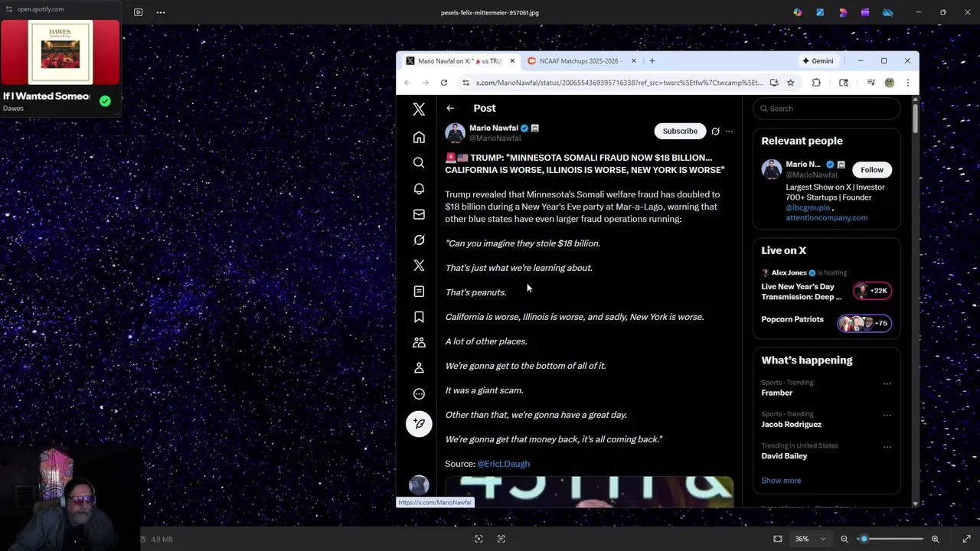Compose a new post with the round button
Screen dimensions: 980x551
click(x=419, y=424)
